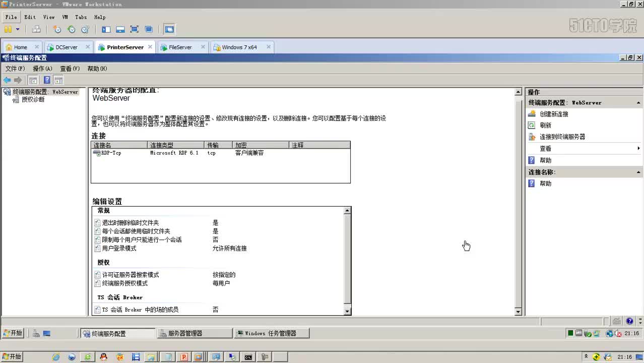Select 终端服务配置: WebServer tree node
The image size is (644, 363).
click(41, 92)
